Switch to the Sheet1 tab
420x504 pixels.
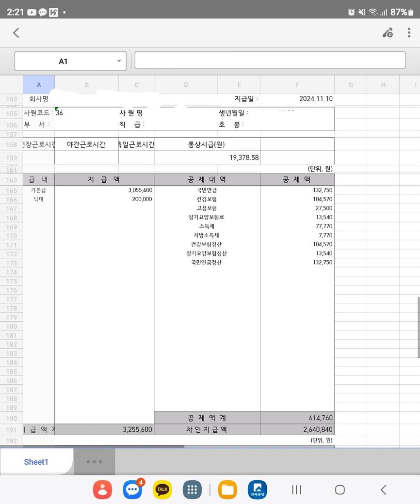[36, 462]
